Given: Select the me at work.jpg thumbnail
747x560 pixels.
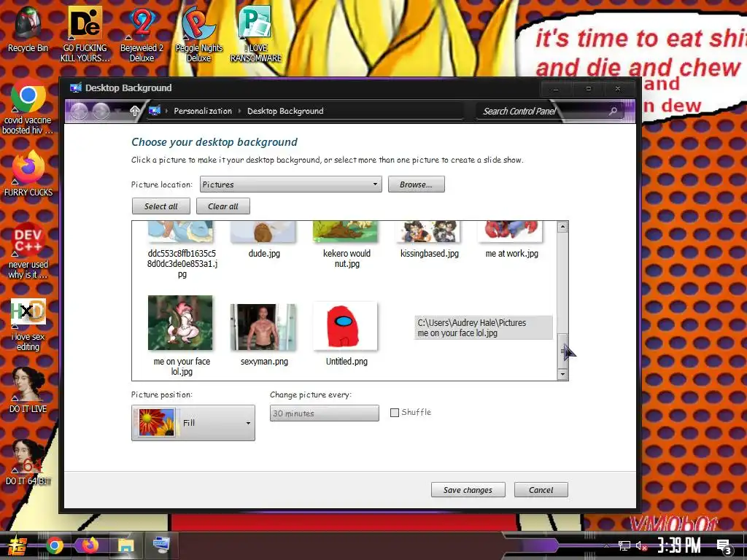Looking at the screenshot, I should [x=511, y=231].
